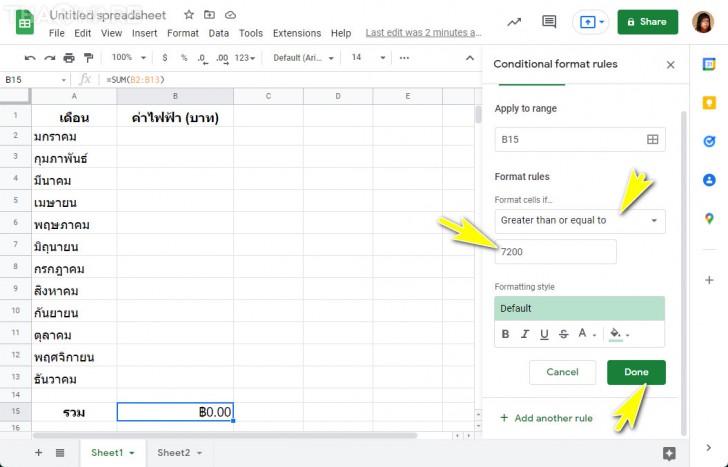The image size is (728, 467).
Task: Open the Data menu
Action: (219, 33)
